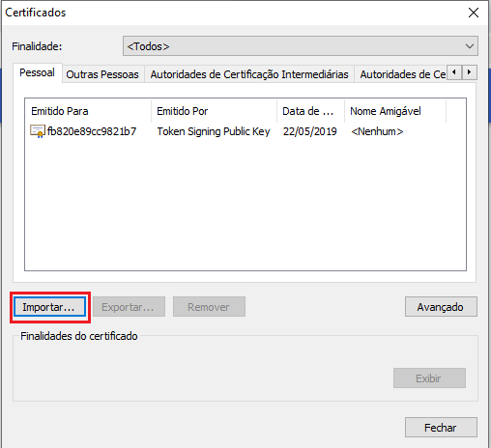Click the chevron of the Todos combo box

tap(470, 46)
